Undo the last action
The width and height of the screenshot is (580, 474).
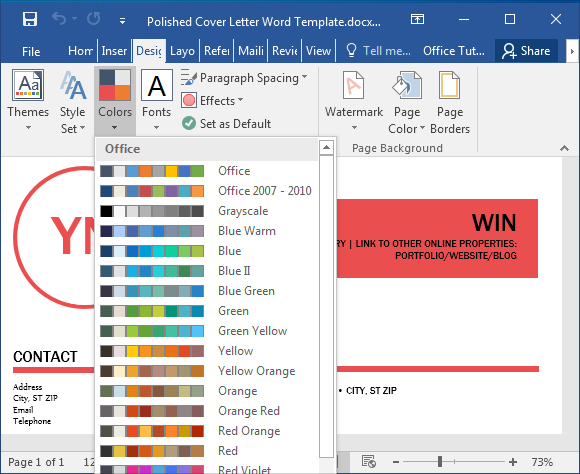59,19
